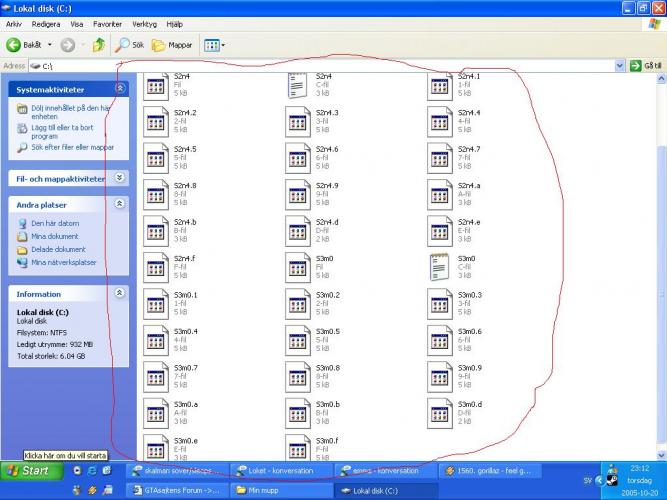Screen dimensions: 667x500
Task: Open Delade dokument link
Action: pos(58,249)
